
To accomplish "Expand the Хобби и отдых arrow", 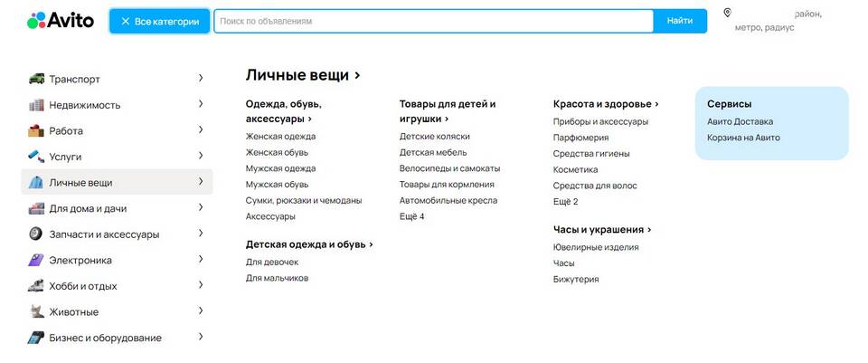I will [201, 286].
